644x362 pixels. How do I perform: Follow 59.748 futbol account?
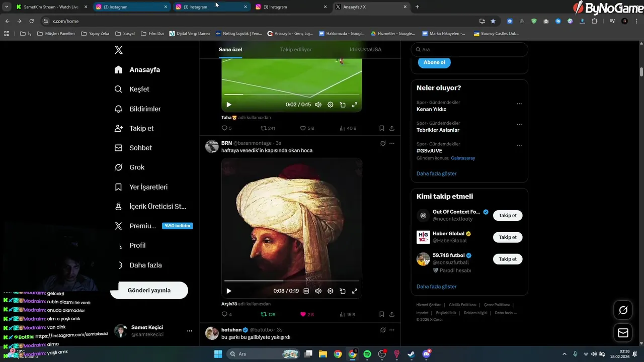pyautogui.click(x=508, y=259)
